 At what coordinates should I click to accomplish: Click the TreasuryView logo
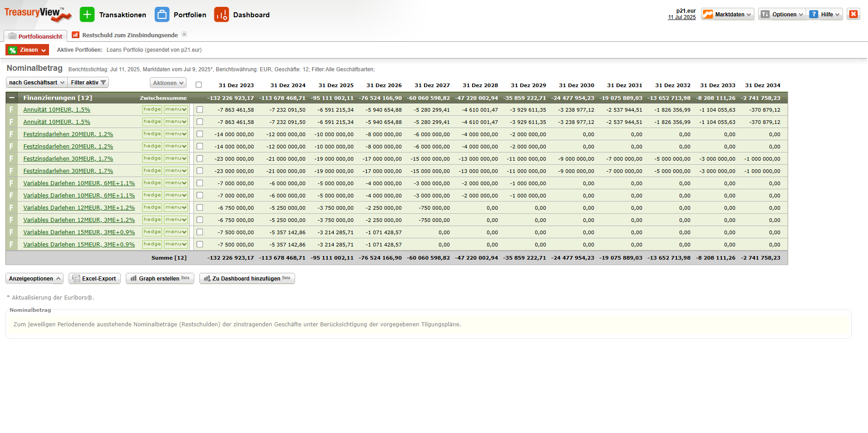(x=38, y=14)
